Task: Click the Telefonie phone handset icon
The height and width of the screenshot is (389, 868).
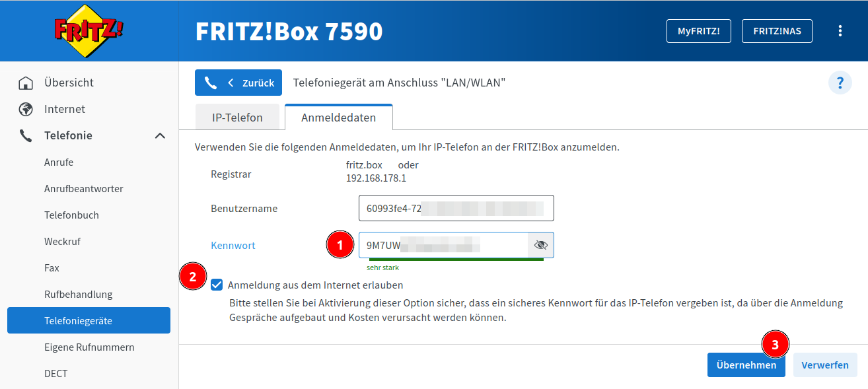Action: click(26, 136)
